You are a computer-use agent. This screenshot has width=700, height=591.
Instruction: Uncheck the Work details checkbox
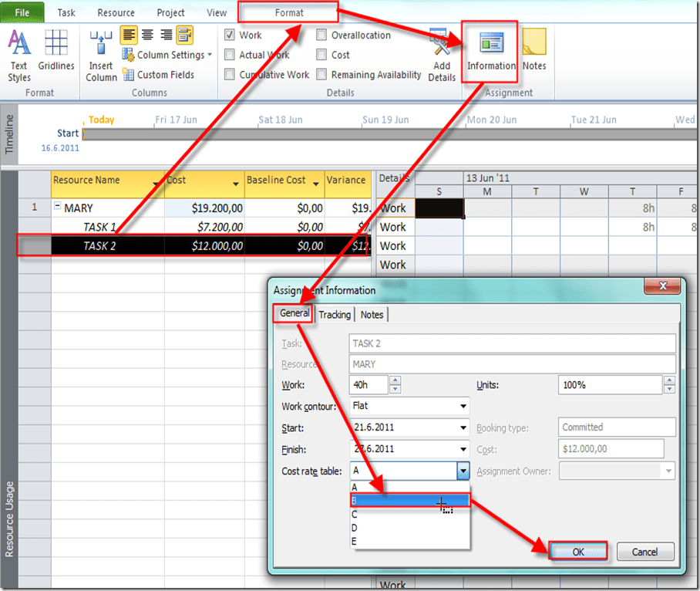coord(230,35)
